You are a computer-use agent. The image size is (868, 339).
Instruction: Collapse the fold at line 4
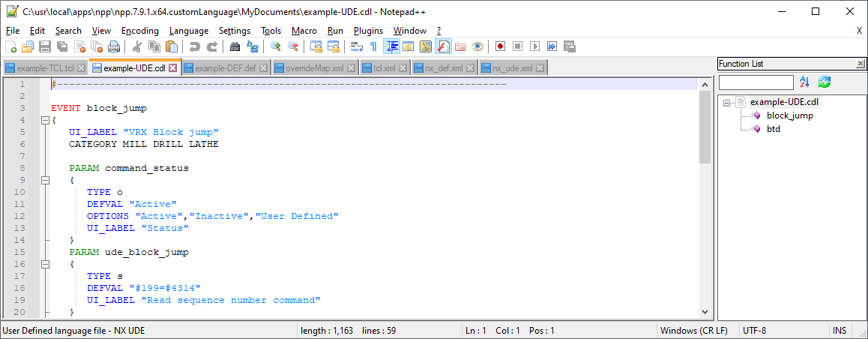(45, 120)
